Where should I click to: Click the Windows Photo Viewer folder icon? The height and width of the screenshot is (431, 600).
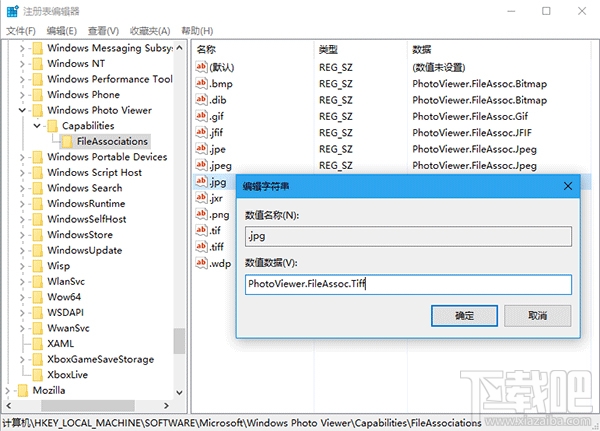pyautogui.click(x=38, y=110)
